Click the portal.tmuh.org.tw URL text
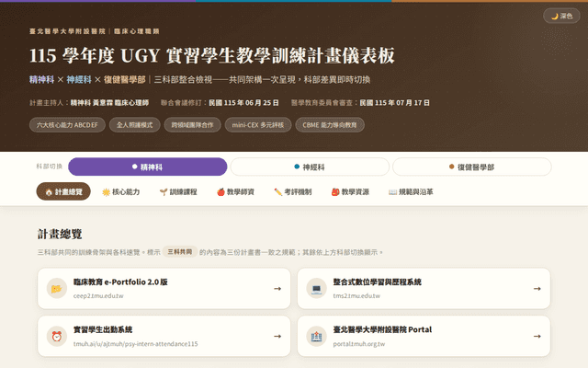 (x=359, y=343)
